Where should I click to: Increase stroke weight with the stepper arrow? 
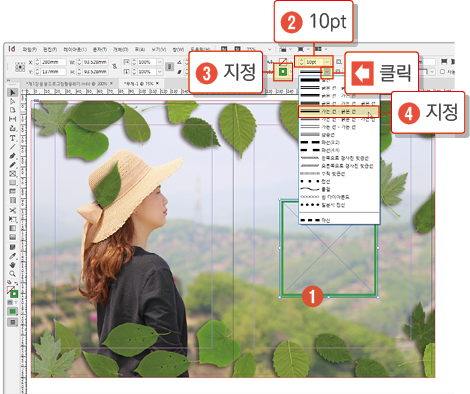(x=302, y=60)
